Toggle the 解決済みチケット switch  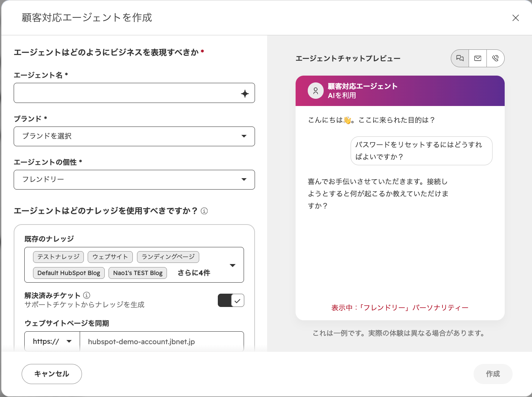click(231, 301)
